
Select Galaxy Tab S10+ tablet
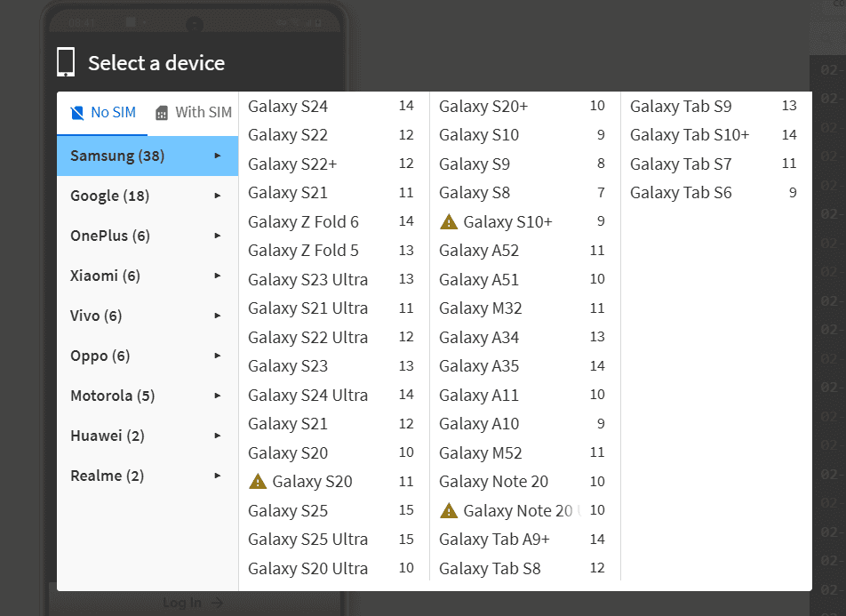point(689,135)
